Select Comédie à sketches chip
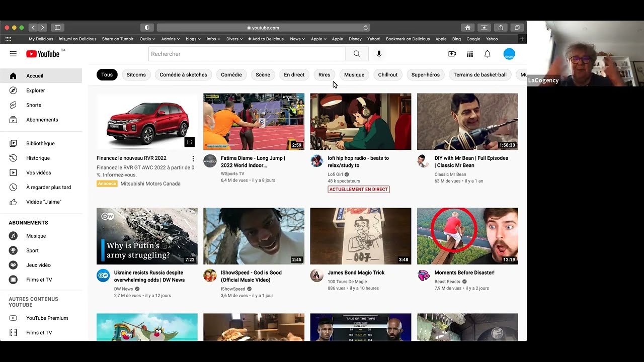The width and height of the screenshot is (644, 362). (183, 75)
